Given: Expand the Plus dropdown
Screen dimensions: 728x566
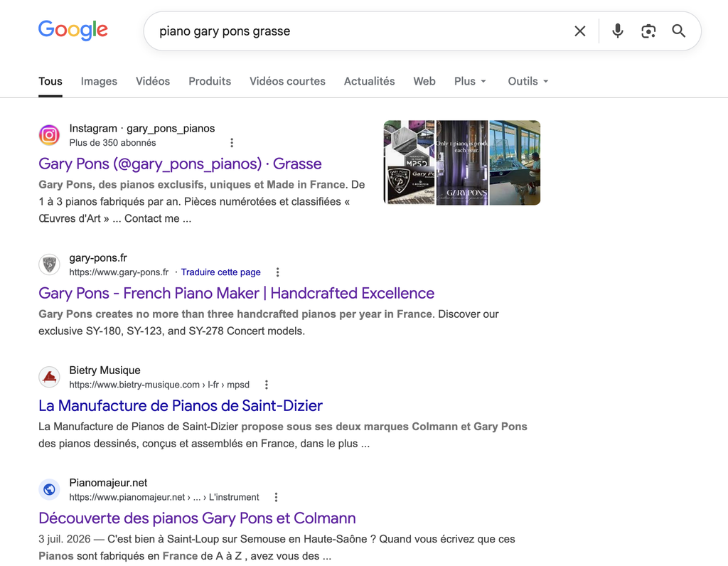Looking at the screenshot, I should (471, 81).
